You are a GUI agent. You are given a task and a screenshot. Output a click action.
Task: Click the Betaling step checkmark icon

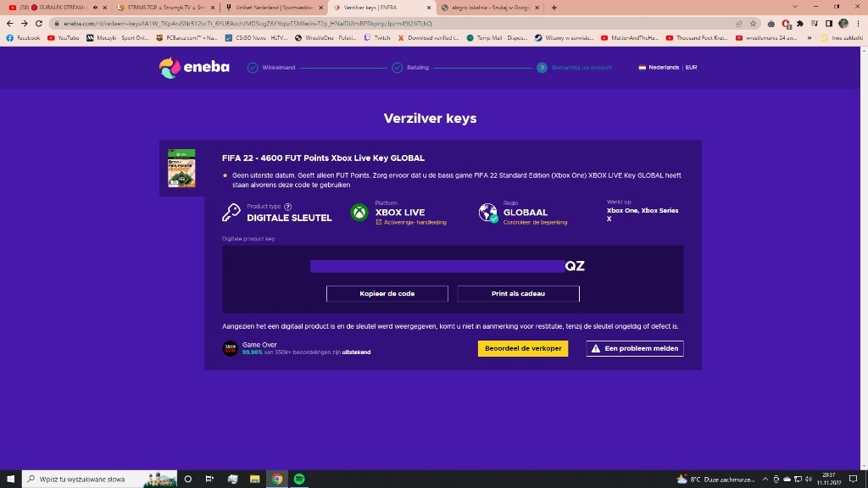[x=397, y=68]
